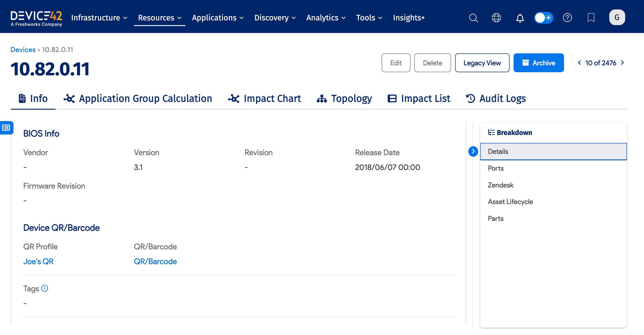The height and width of the screenshot is (335, 644).
Task: Click the 10 of 2476 record counter
Action: click(601, 63)
